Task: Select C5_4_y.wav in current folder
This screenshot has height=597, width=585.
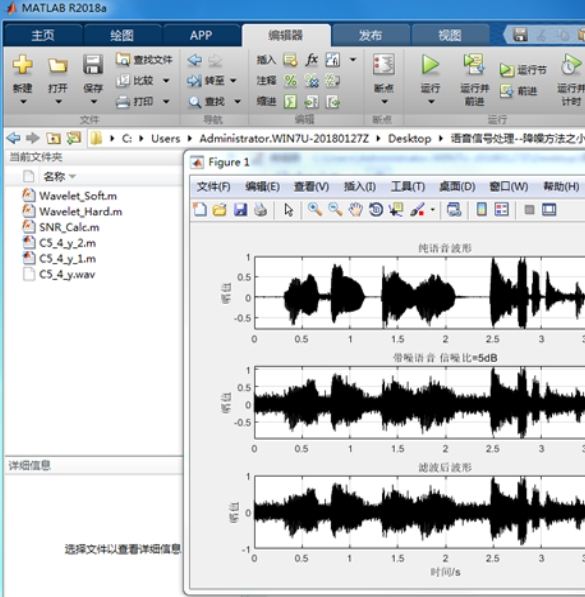Action: point(67,274)
